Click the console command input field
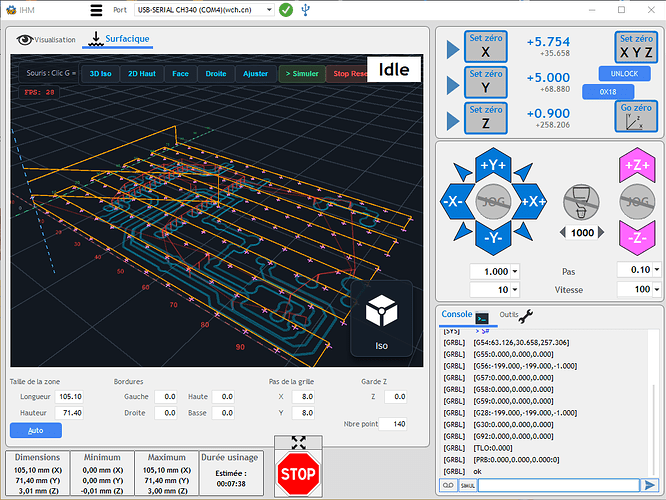 [559, 485]
